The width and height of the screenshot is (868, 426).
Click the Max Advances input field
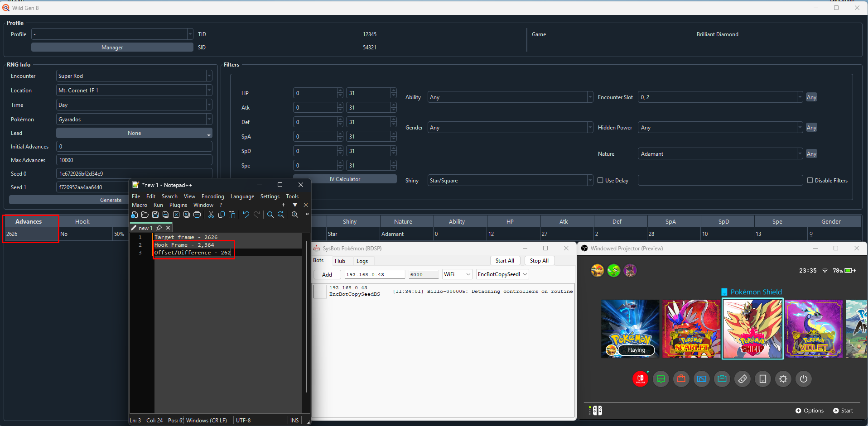pyautogui.click(x=134, y=160)
